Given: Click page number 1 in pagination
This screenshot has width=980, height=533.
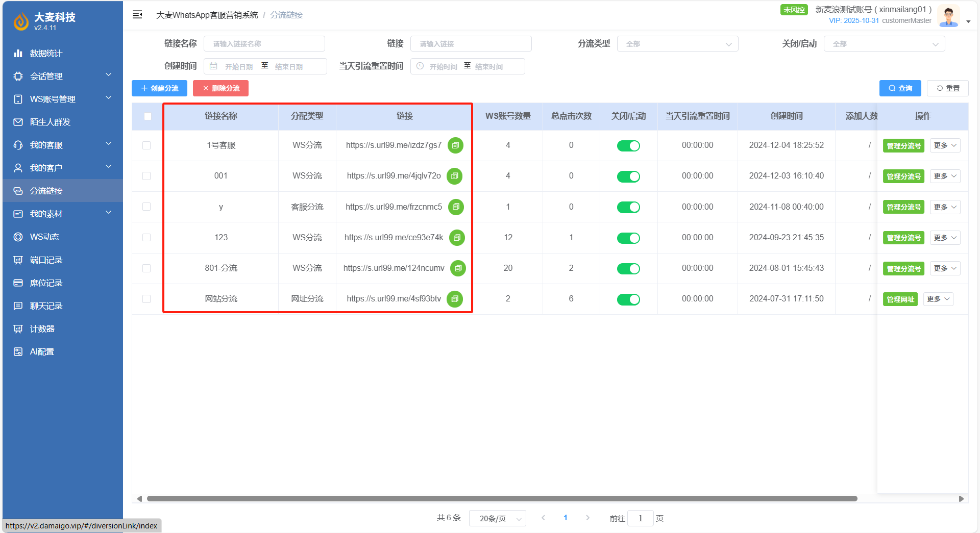Looking at the screenshot, I should click(565, 518).
